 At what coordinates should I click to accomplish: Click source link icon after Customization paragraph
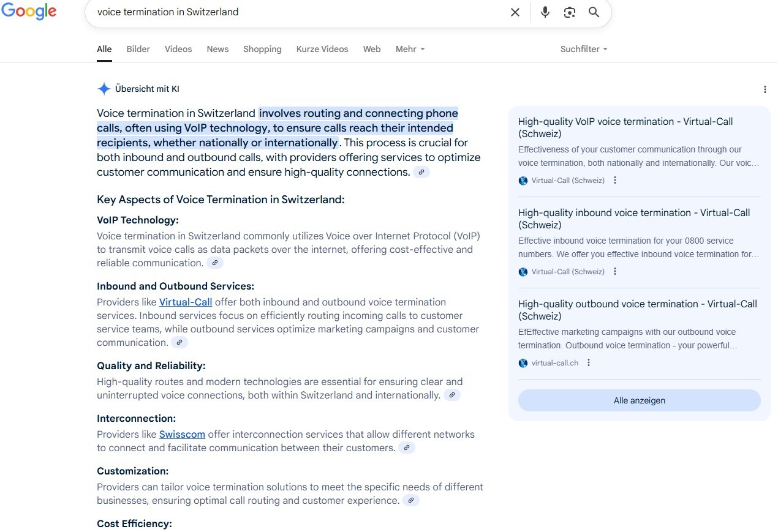click(411, 501)
